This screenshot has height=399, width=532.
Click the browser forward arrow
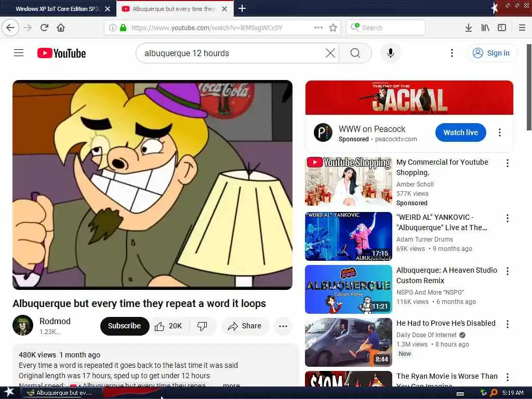[x=28, y=28]
